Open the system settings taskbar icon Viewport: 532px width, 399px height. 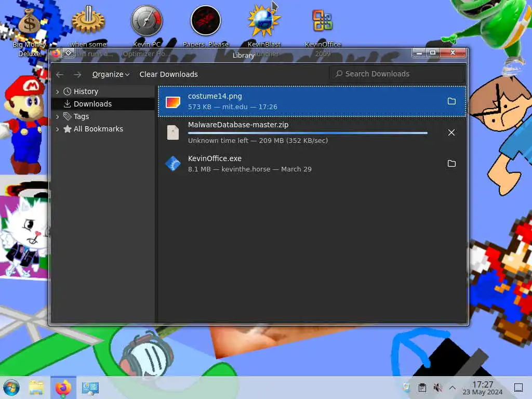pos(90,388)
